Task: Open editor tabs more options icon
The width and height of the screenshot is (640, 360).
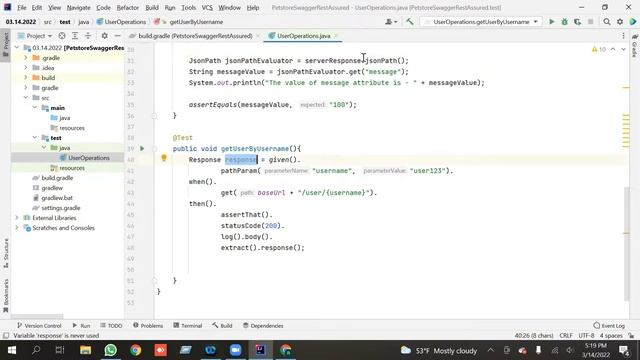Action: pos(623,36)
